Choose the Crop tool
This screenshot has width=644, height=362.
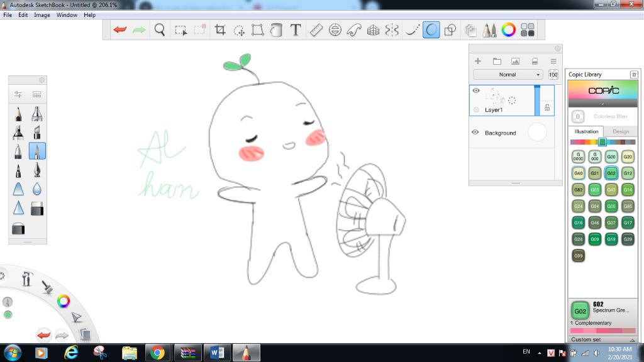pos(220,30)
